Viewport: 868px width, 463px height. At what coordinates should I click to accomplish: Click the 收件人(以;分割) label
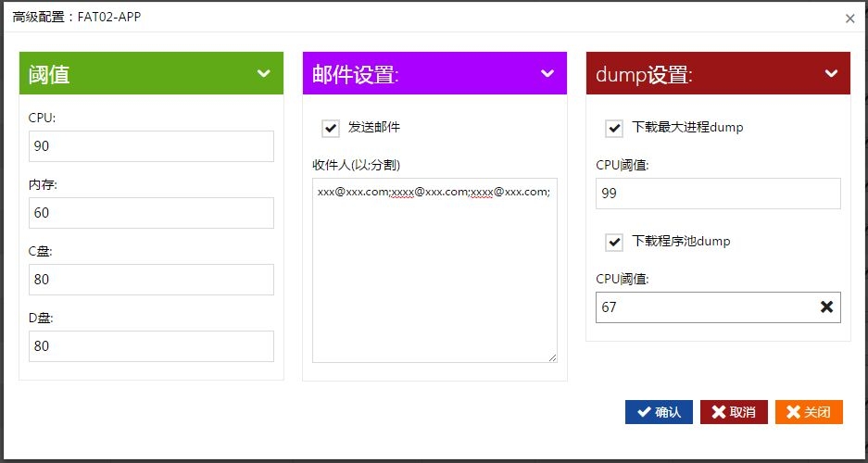356,165
